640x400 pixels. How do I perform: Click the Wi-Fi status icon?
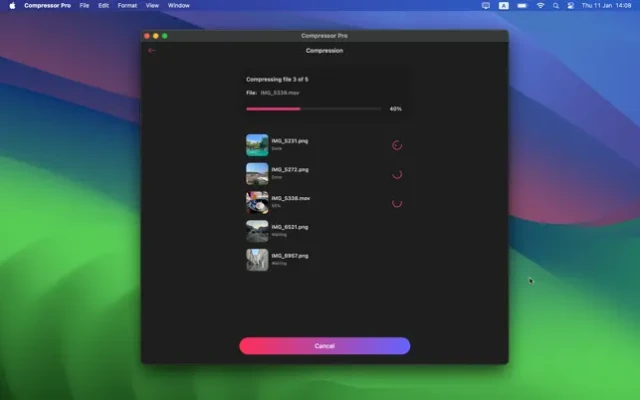tap(540, 5)
